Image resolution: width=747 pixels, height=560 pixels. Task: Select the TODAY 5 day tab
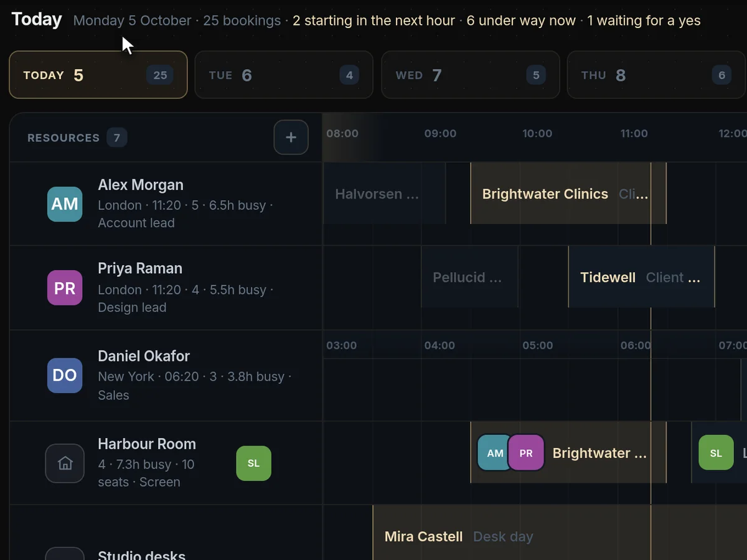click(98, 75)
